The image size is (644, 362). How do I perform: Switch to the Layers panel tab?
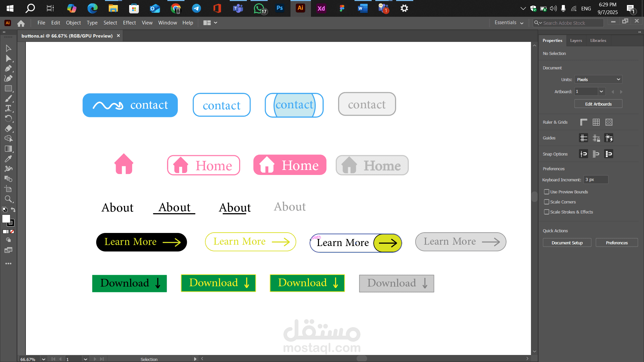pyautogui.click(x=576, y=40)
